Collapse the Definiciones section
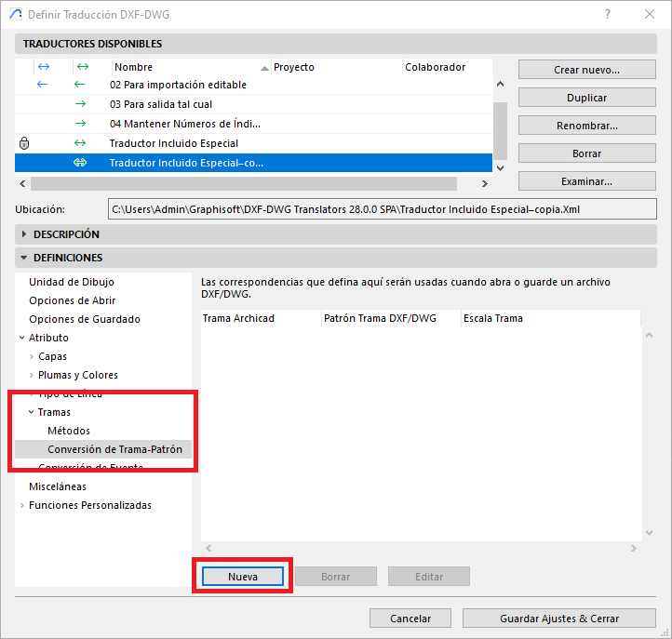This screenshot has width=672, height=639. (x=24, y=258)
